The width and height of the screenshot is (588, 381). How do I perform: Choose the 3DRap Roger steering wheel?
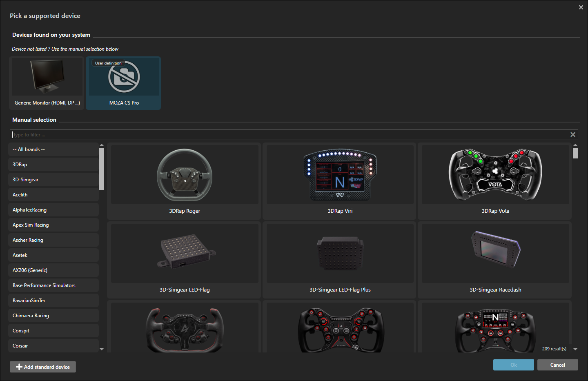pos(184,181)
